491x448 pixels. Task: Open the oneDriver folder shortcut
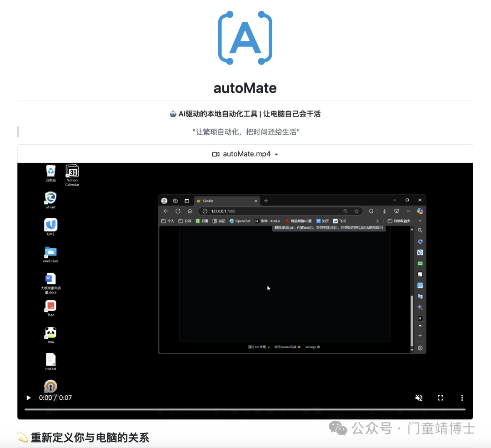pos(51,254)
